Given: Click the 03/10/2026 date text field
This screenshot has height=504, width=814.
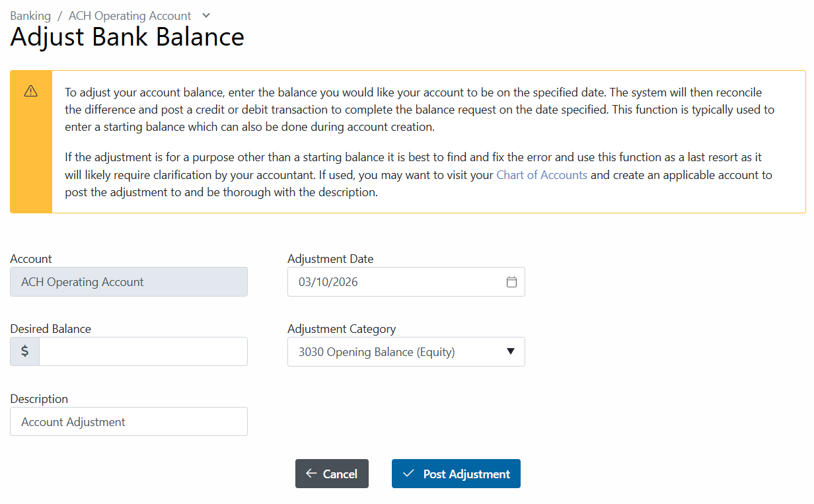Looking at the screenshot, I should [x=396, y=282].
